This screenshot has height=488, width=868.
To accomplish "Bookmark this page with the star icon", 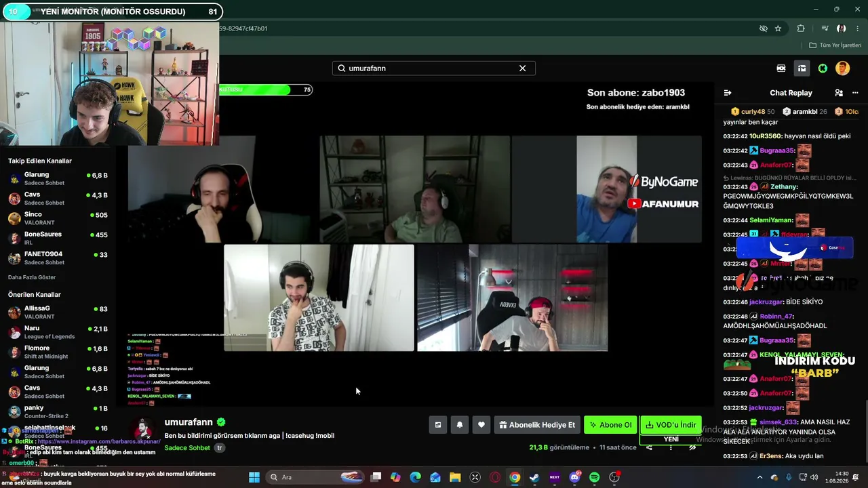I will [x=778, y=28].
